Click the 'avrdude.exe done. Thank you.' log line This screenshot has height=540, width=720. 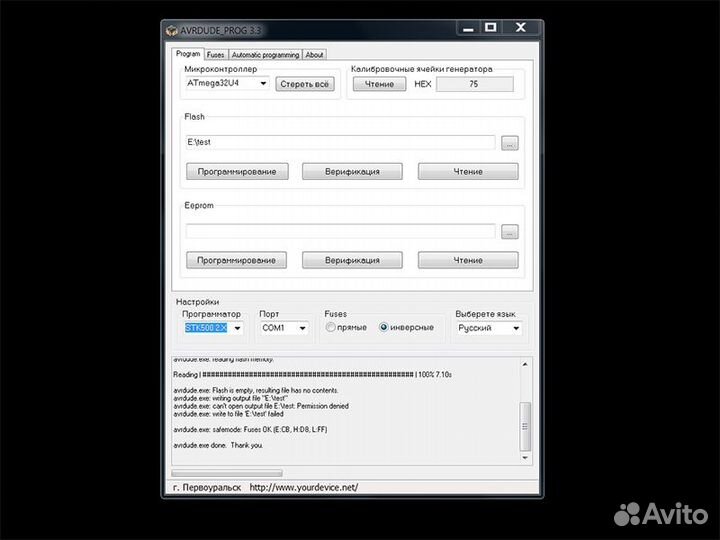tap(218, 445)
